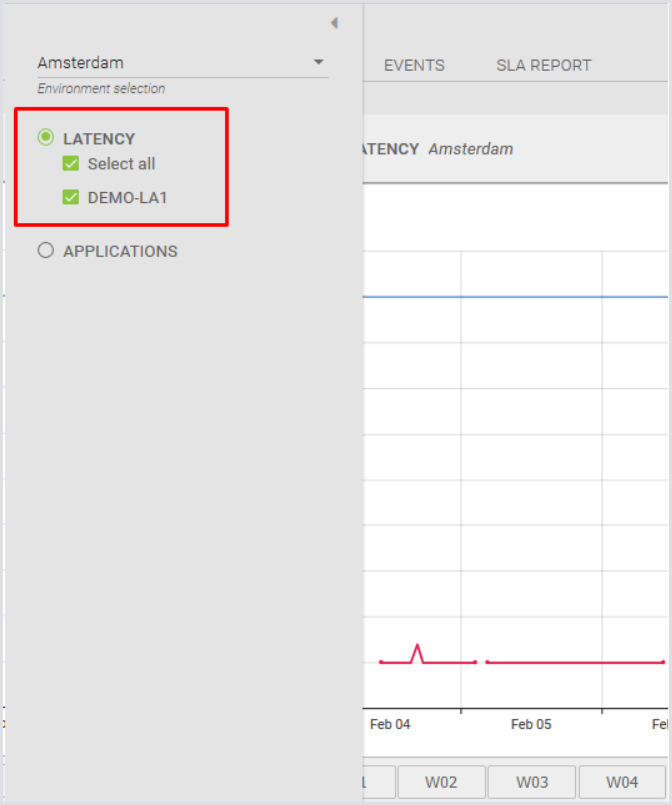Screen dimensions: 672x805
Task: Select the APPLICATIONS radio button
Action: click(x=46, y=251)
